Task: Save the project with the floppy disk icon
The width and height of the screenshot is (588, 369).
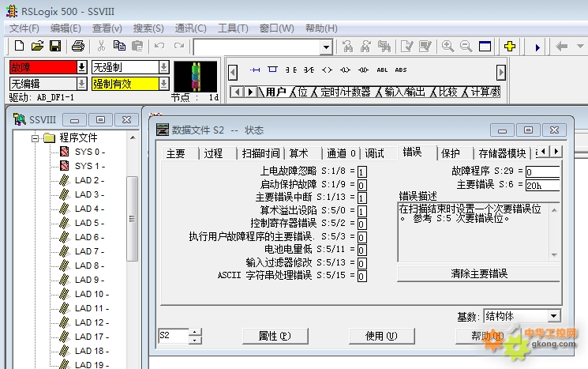Action: 55,46
